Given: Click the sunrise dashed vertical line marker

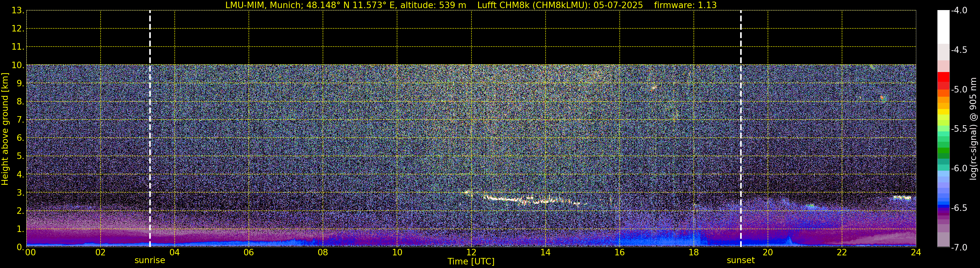Looking at the screenshot, I should (x=150, y=129).
